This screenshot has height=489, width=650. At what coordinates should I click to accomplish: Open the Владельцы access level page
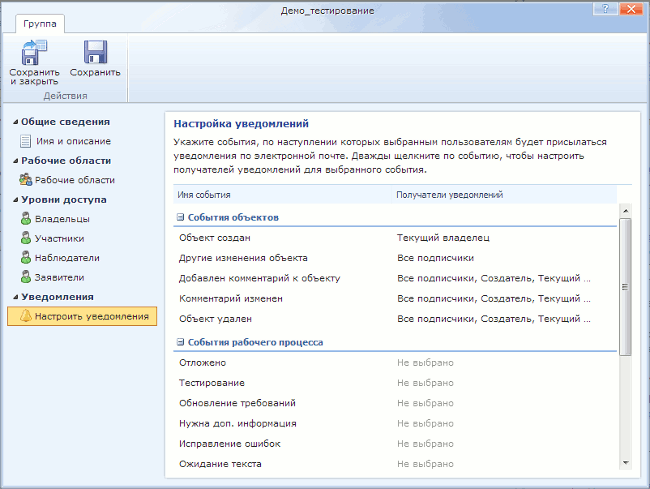pyautogui.click(x=62, y=219)
